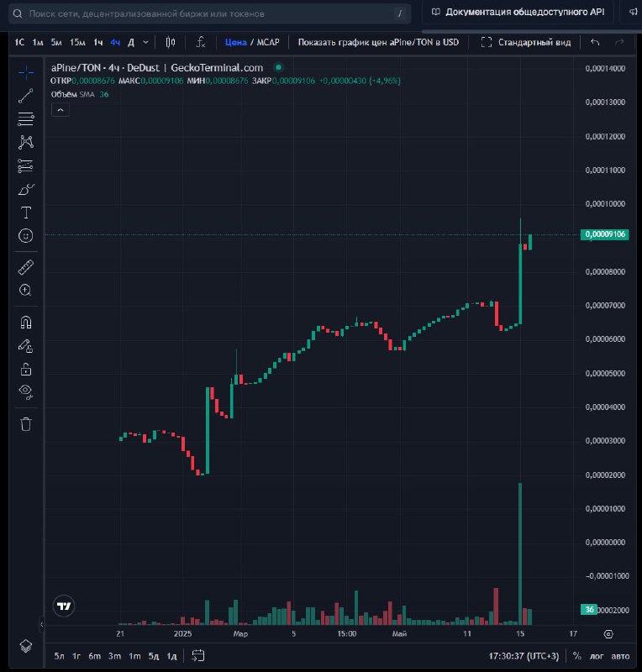Image resolution: width=642 pixels, height=672 pixels.
Task: Select the 1ч timeframe
Action: tap(98, 42)
